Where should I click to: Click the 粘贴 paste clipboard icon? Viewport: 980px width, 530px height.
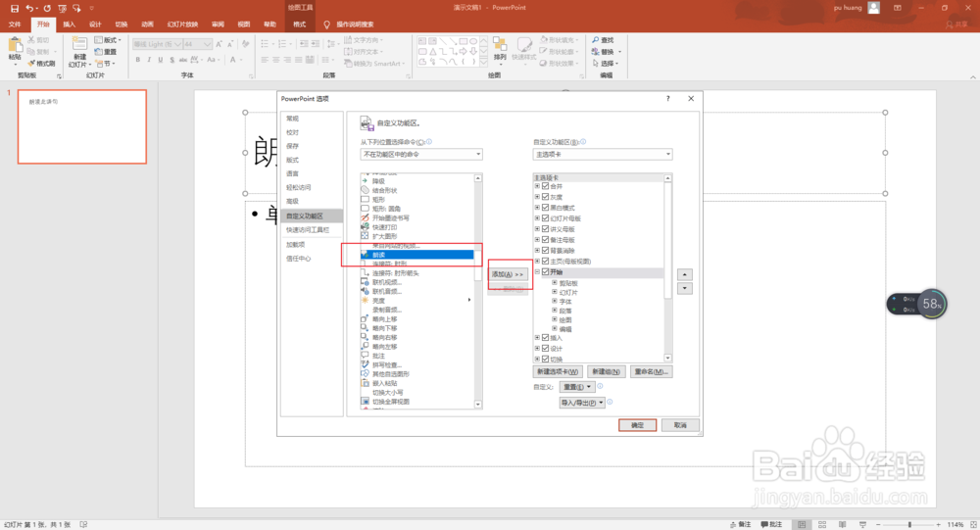click(15, 46)
